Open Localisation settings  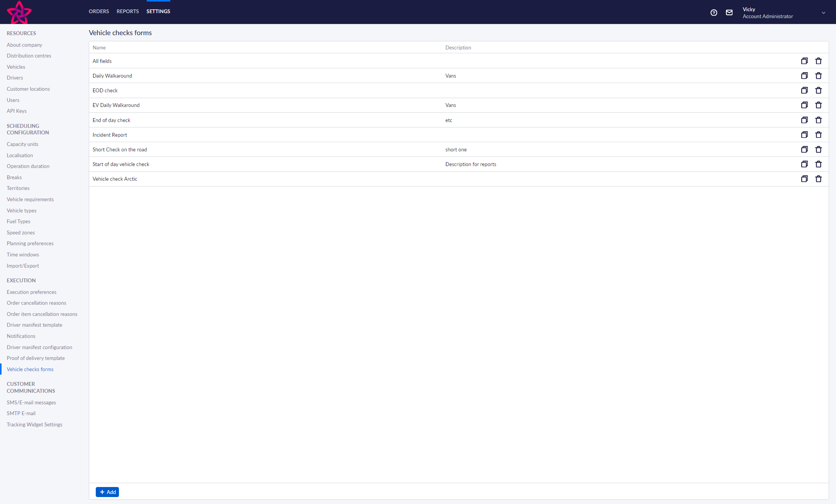20,155
